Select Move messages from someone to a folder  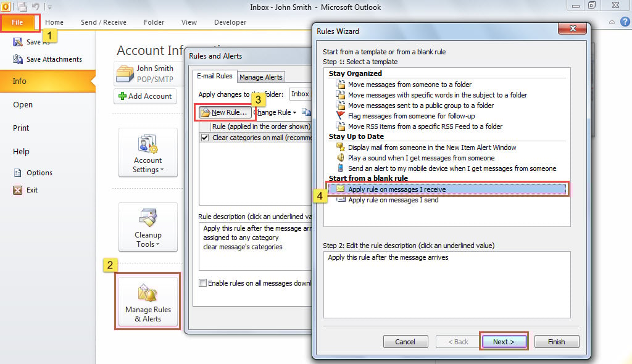point(410,85)
